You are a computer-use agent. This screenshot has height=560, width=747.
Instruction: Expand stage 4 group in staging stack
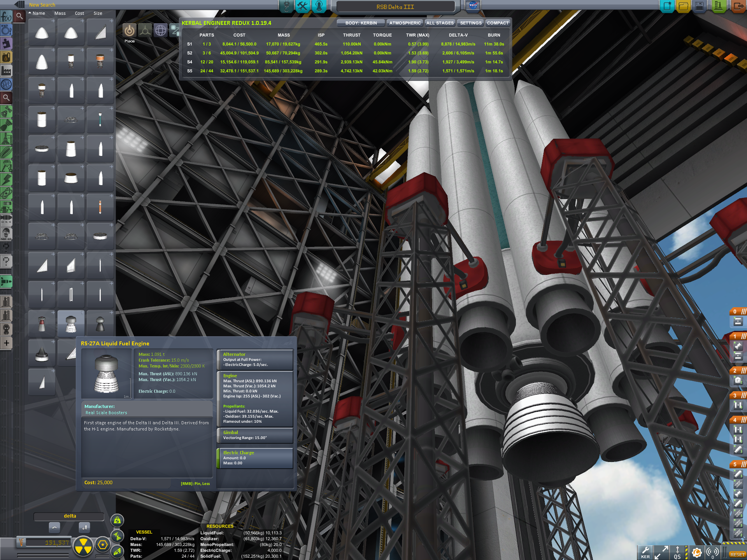738,420
